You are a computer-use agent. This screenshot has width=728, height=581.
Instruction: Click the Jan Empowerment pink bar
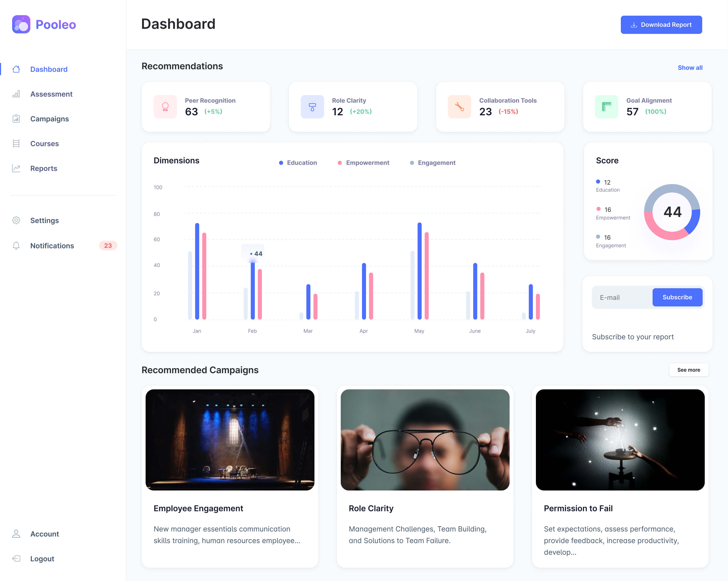[x=204, y=276]
